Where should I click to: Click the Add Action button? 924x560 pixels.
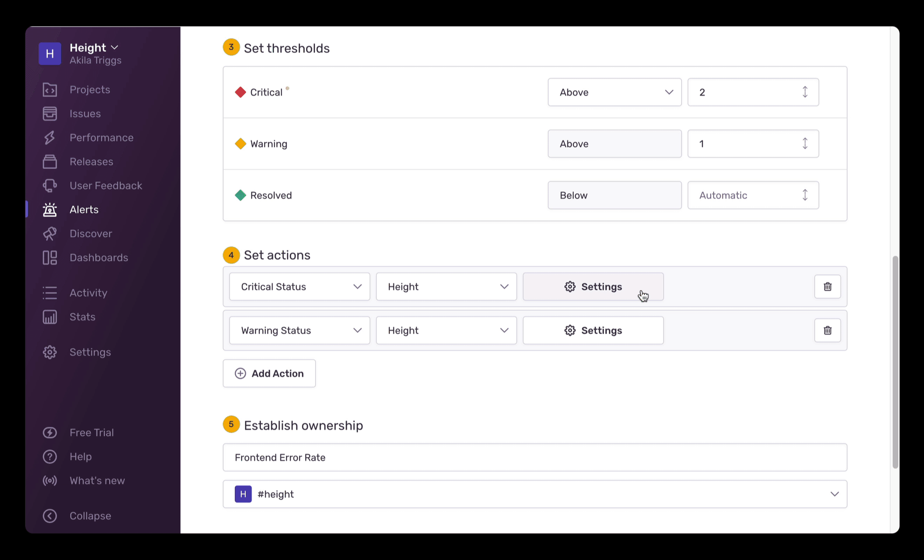click(x=269, y=373)
